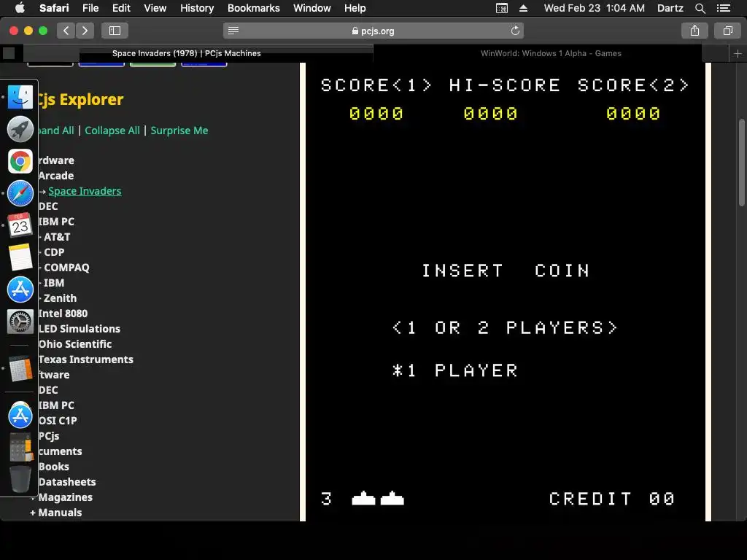Viewport: 747px width, 560px height.
Task: Open the Safari menu
Action: pyautogui.click(x=54, y=8)
